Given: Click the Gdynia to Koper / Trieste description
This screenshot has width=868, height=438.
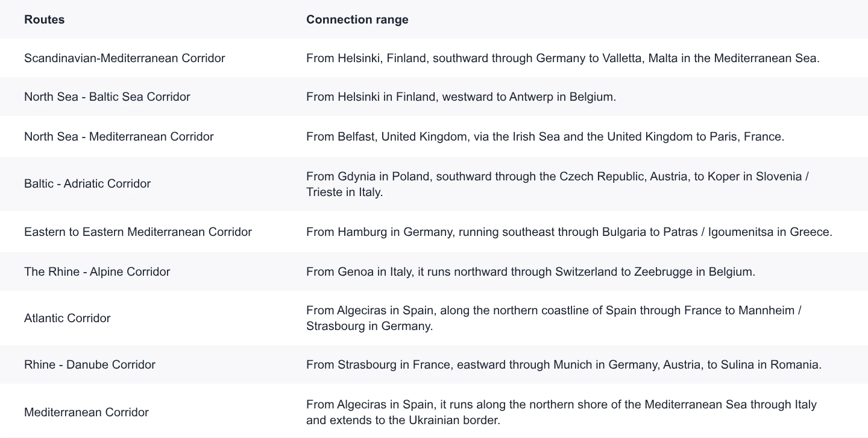Looking at the screenshot, I should pos(557,184).
